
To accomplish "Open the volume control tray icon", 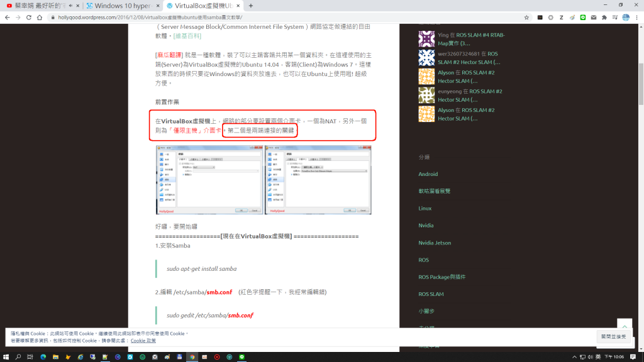I will pos(590,357).
